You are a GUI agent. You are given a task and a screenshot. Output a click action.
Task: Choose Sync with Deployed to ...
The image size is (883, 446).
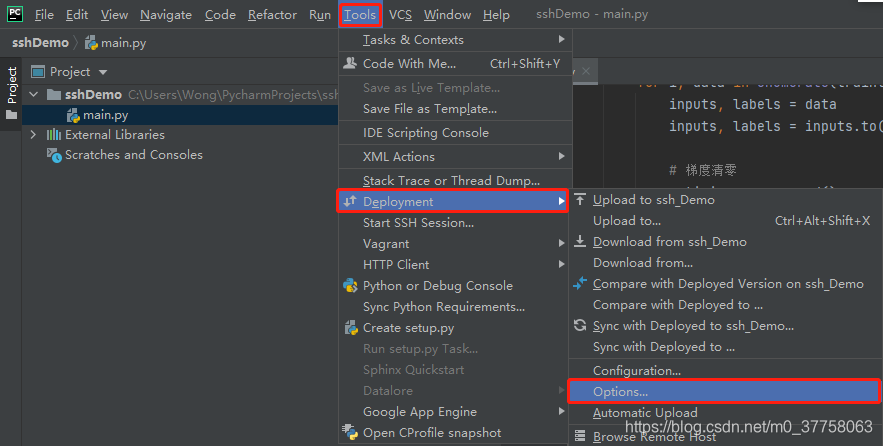(725, 347)
